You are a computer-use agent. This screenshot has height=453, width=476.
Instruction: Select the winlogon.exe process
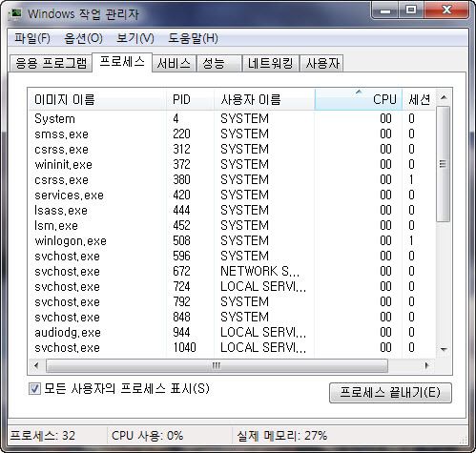click(232, 240)
